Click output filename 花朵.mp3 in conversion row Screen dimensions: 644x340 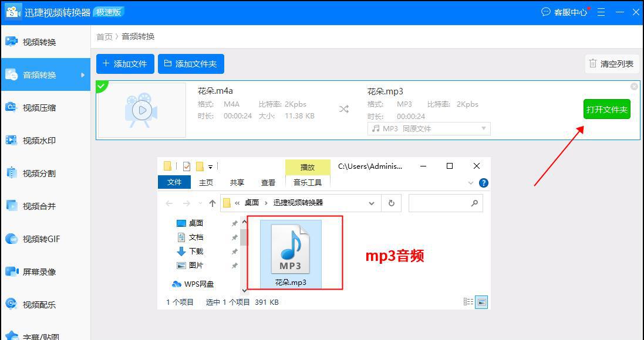pos(385,91)
